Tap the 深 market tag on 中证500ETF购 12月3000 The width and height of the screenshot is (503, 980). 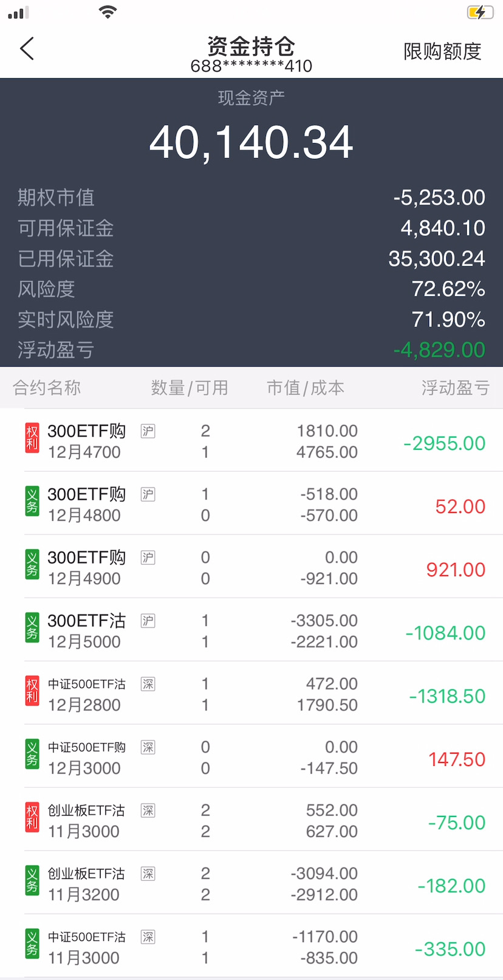click(x=148, y=747)
